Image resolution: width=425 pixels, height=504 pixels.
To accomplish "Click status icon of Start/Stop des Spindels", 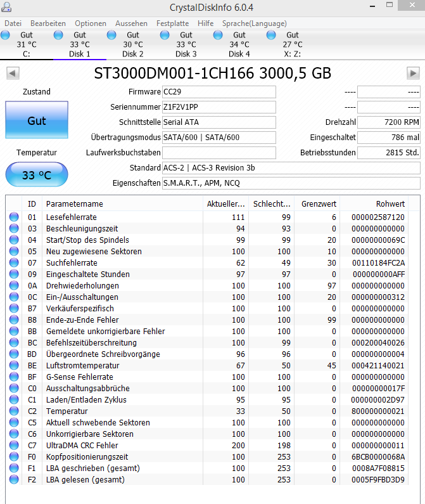I will [x=14, y=240].
